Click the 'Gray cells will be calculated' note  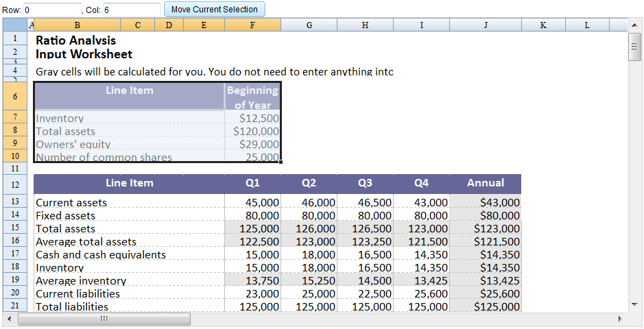(x=214, y=71)
